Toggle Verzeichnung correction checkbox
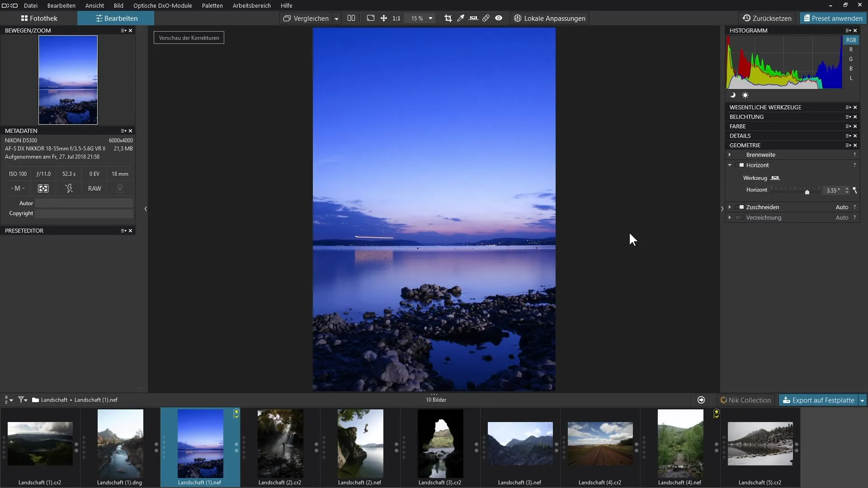868x488 pixels. click(x=740, y=217)
